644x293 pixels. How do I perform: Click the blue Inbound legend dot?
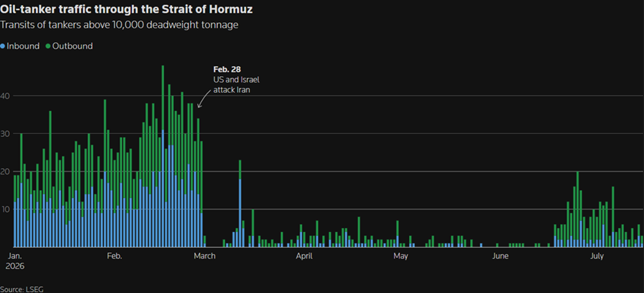pos(3,46)
